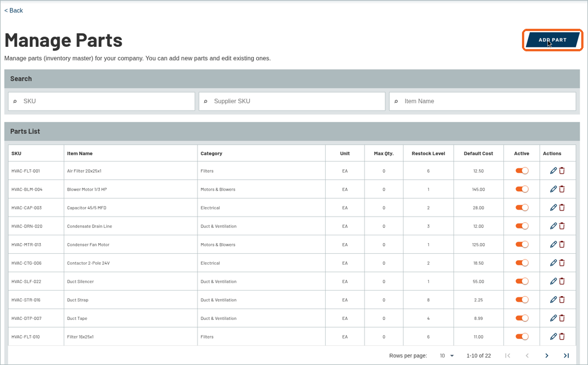Edit the Condensate Drain Line part
This screenshot has width=588, height=365.
[x=553, y=226]
